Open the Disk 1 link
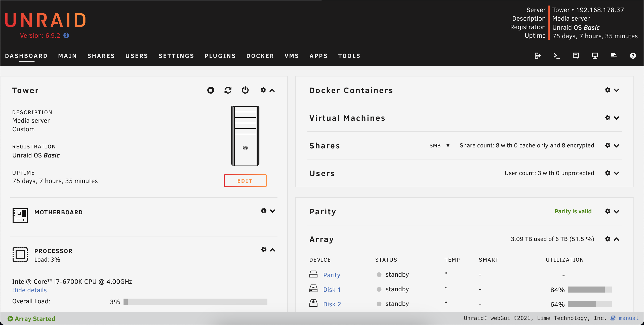644x325 pixels. (x=332, y=290)
